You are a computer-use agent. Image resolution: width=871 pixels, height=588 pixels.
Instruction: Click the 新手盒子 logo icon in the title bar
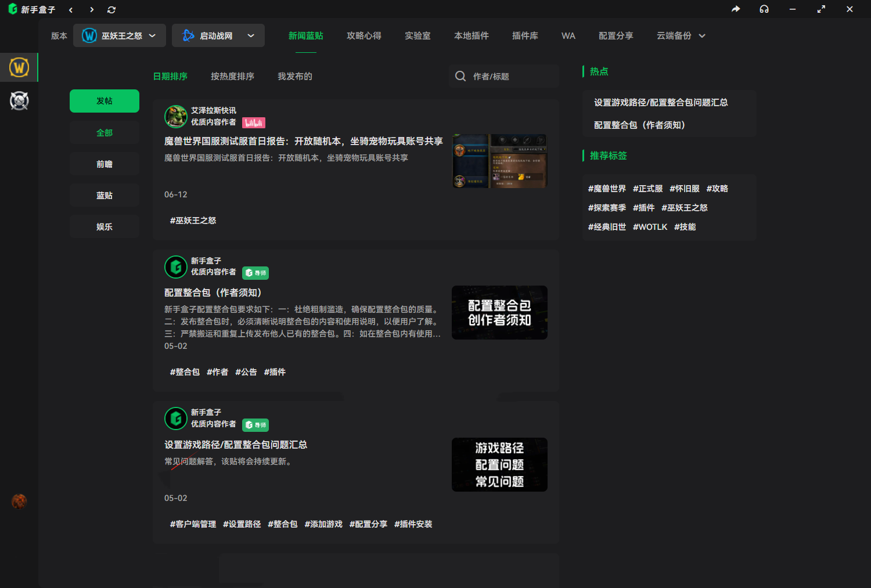[13, 9]
